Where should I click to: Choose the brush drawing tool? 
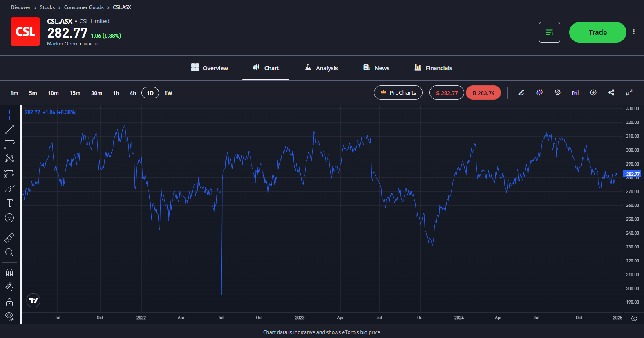point(9,188)
